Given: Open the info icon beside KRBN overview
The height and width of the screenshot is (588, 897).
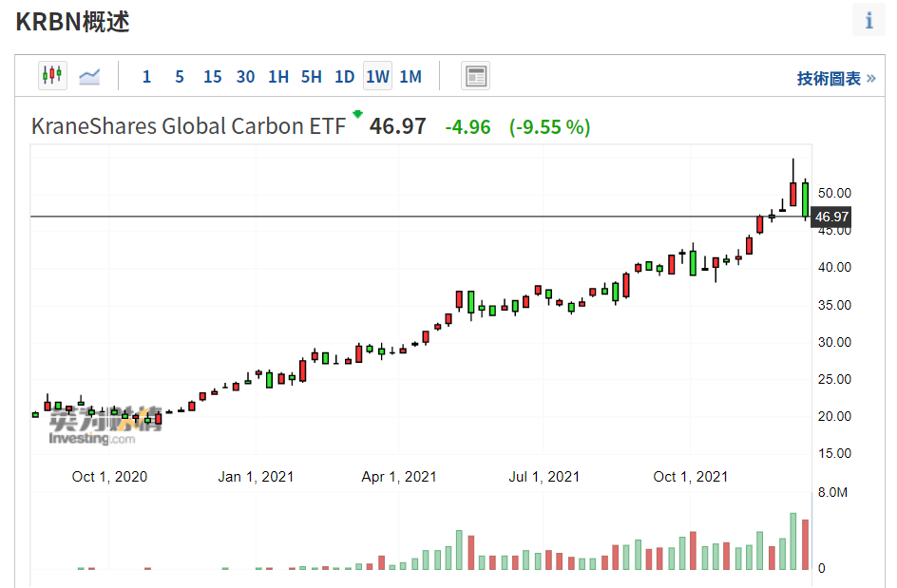Looking at the screenshot, I should [868, 20].
